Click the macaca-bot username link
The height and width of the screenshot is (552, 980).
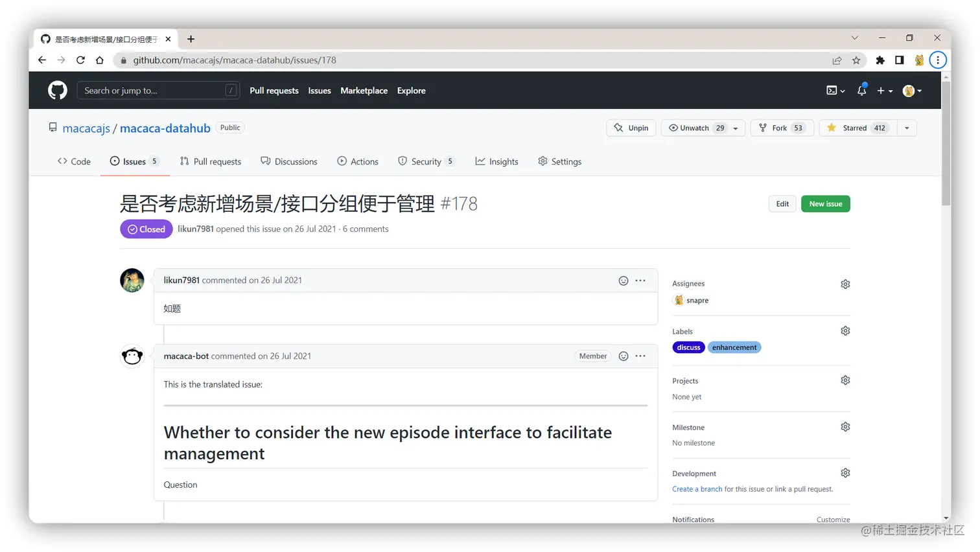[186, 356]
